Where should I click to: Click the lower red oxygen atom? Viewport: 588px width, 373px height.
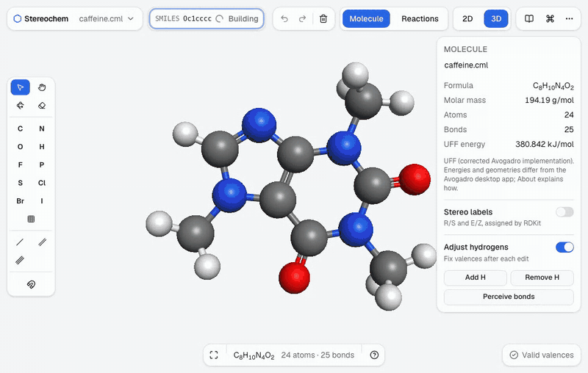click(x=295, y=278)
